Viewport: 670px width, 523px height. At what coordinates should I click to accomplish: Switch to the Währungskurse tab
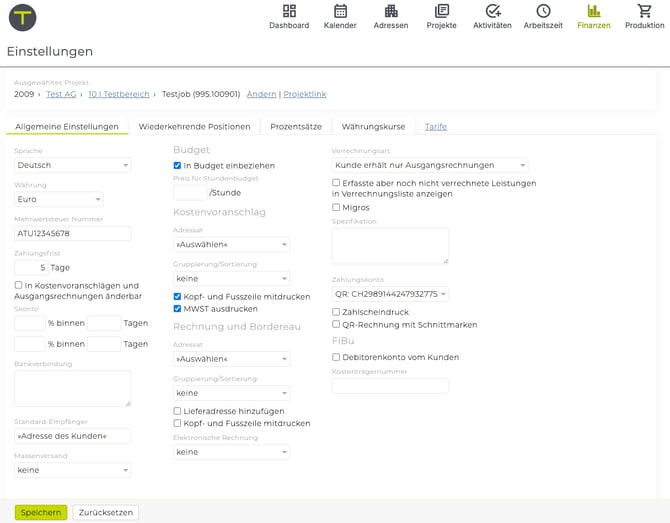pos(373,127)
